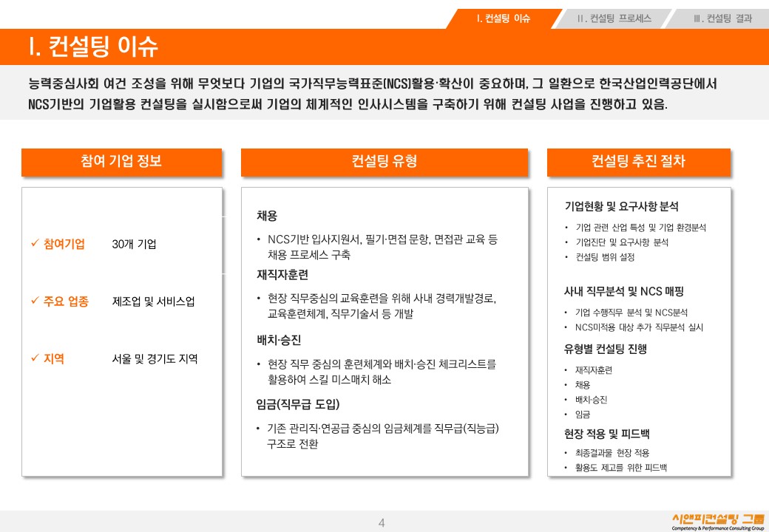Click the checkmark beside 지역
This screenshot has height=532, width=769.
35,358
